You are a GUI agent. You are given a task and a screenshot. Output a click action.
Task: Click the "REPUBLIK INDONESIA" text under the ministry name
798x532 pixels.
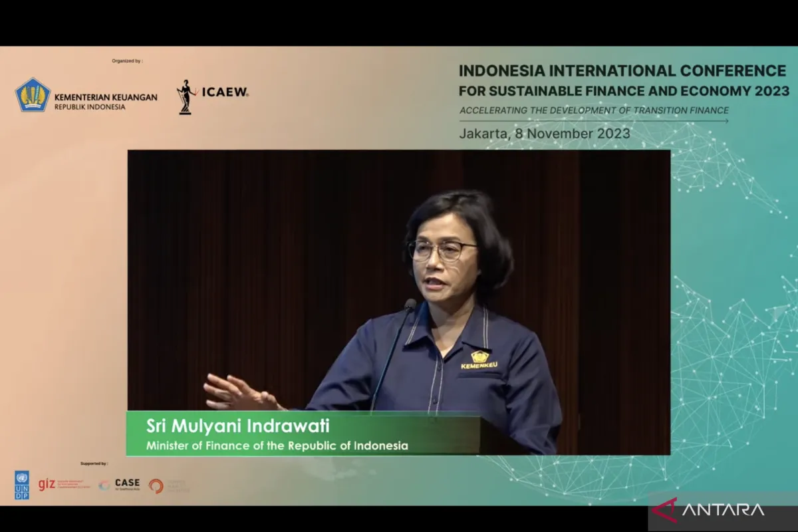coord(90,107)
